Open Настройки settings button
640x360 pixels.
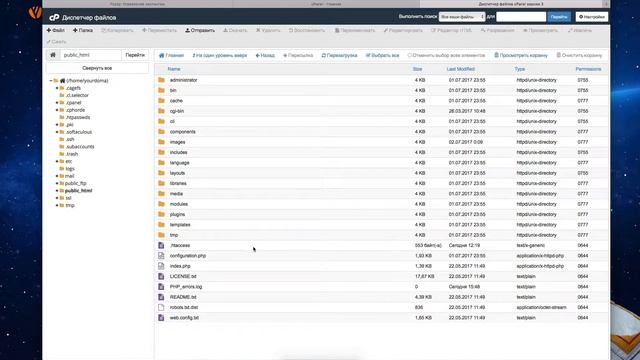click(592, 17)
